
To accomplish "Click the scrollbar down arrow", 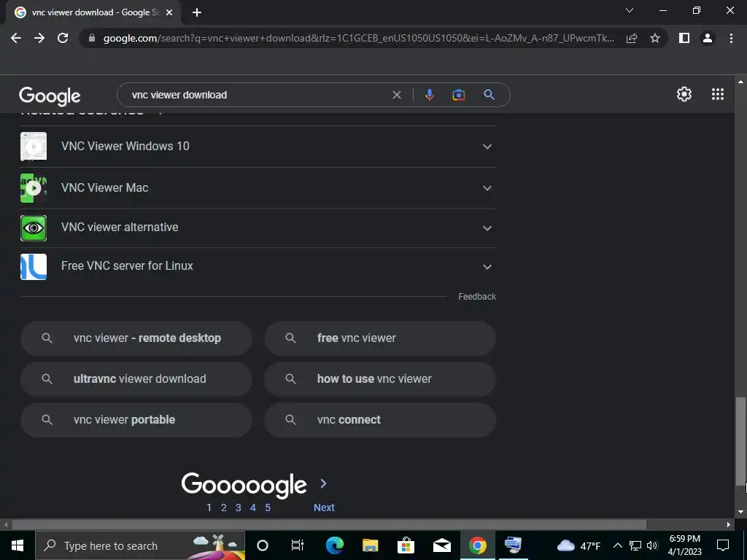I will (740, 512).
